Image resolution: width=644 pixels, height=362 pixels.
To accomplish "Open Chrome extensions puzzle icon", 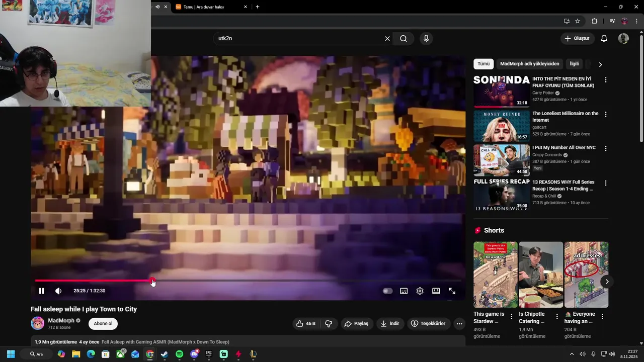I will (x=594, y=21).
